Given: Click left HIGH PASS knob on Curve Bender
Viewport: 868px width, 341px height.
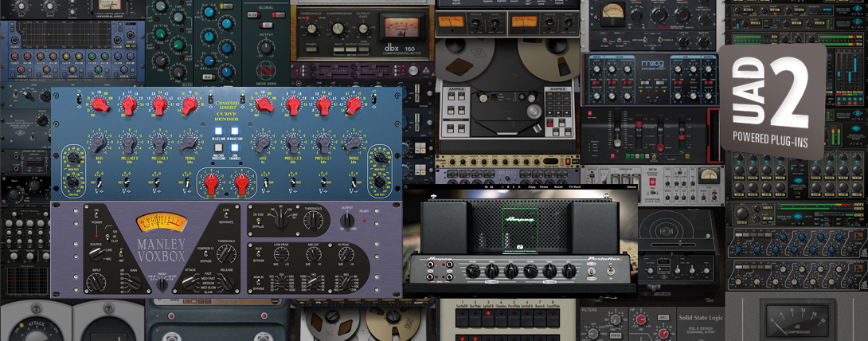Looking at the screenshot, I should pos(73,157).
